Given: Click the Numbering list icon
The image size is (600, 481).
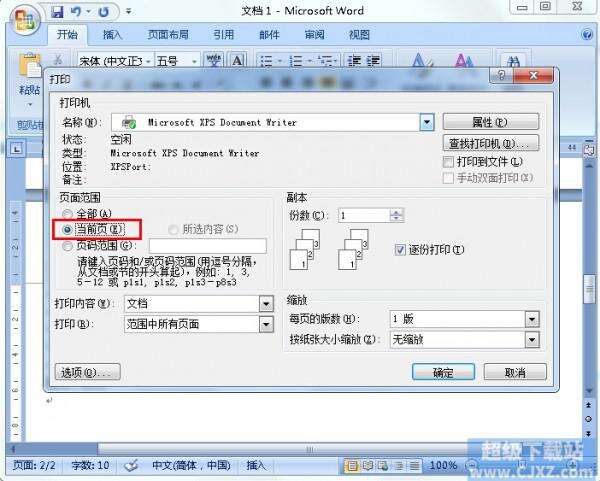Looking at the screenshot, I should [x=296, y=60].
